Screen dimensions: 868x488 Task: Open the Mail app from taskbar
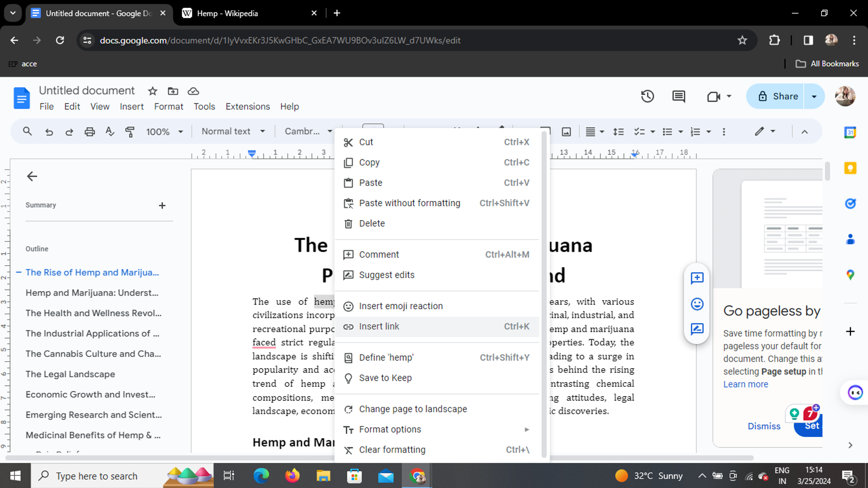click(385, 476)
